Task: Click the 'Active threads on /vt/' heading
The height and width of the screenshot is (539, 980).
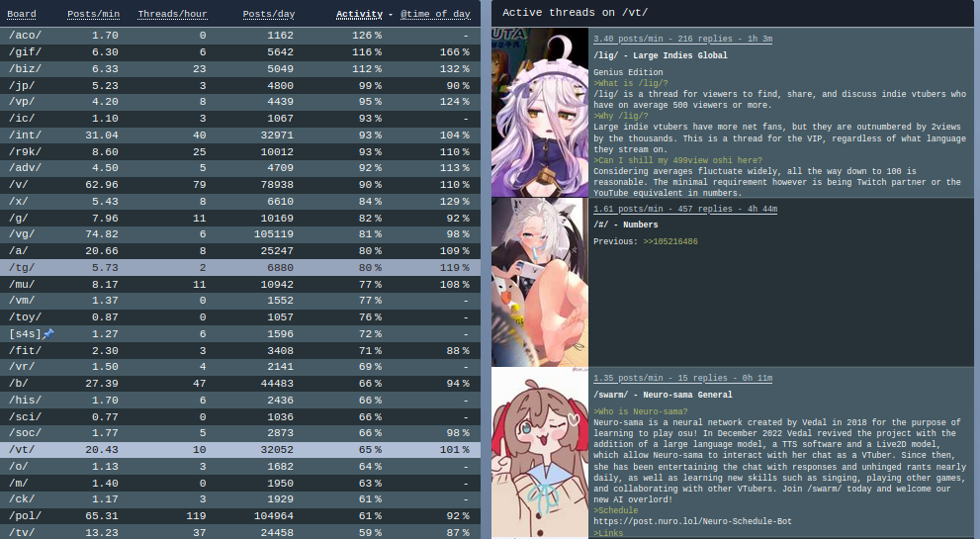Action: point(575,13)
